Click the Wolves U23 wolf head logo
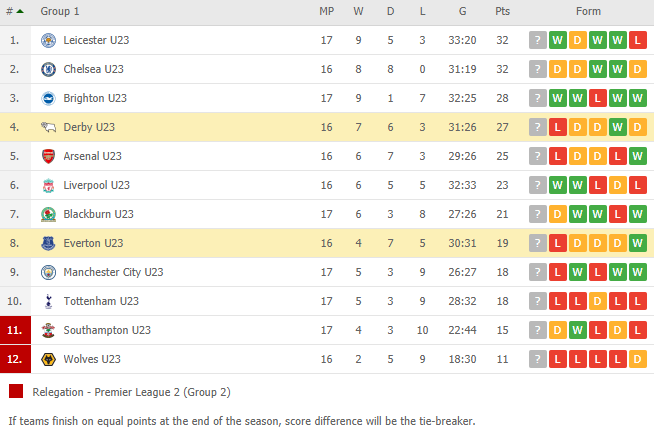654x433 pixels. point(48,359)
